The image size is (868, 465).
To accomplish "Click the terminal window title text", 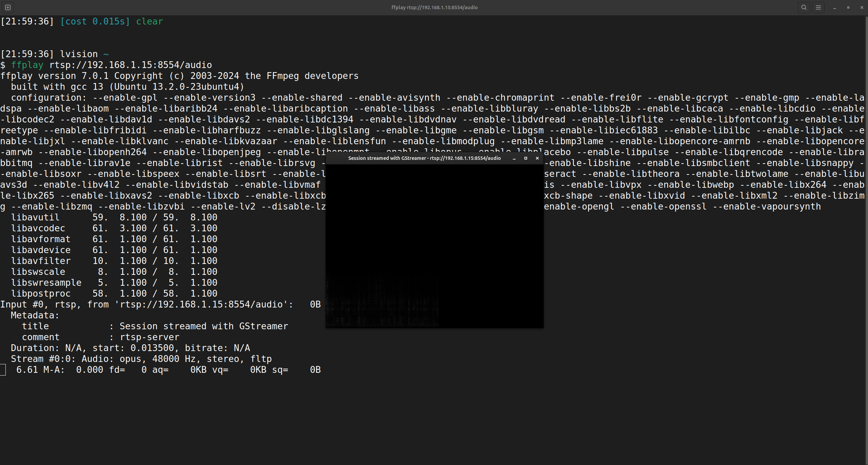I will coord(434,7).
